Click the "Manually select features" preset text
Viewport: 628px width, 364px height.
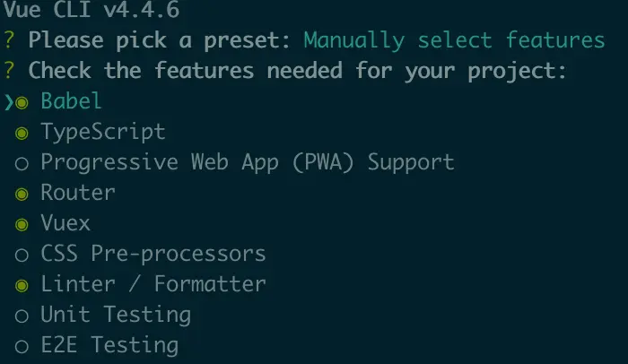pyautogui.click(x=454, y=40)
